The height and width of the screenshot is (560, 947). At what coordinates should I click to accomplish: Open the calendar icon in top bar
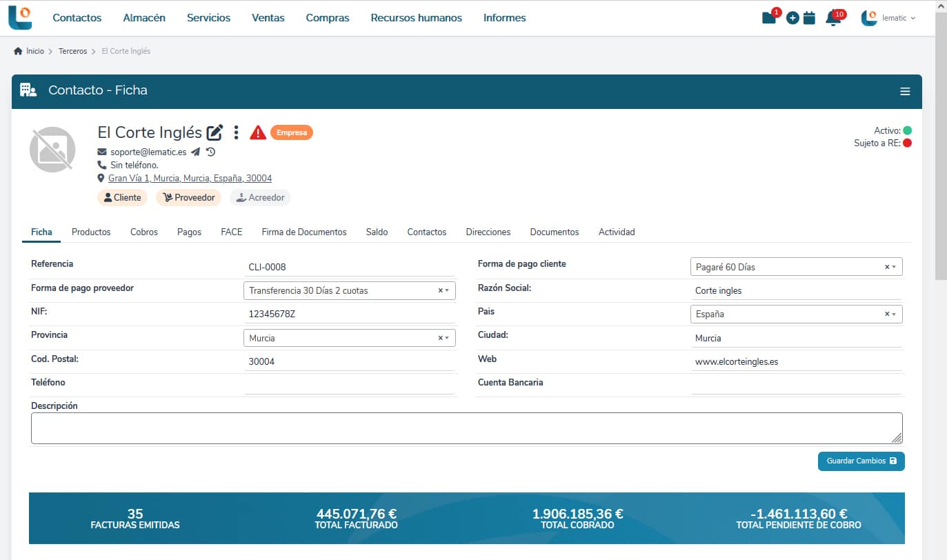point(810,18)
